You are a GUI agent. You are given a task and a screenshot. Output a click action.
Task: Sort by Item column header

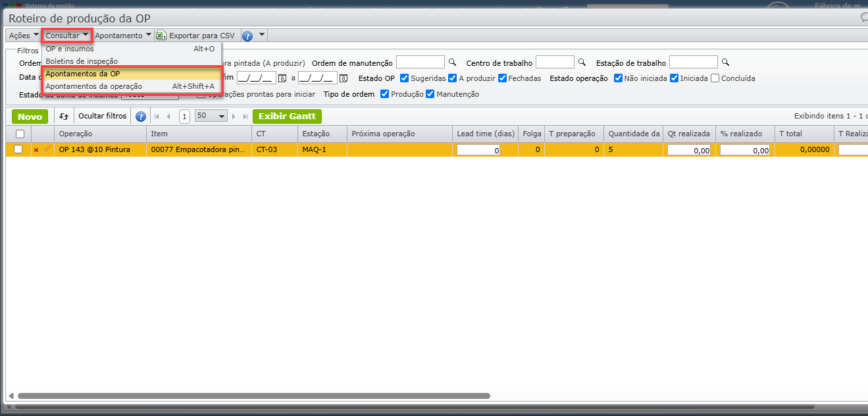point(199,134)
